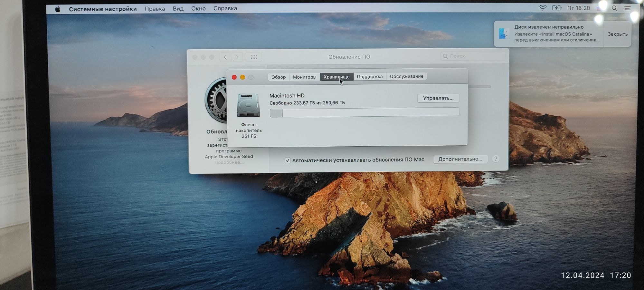
Task: Click the Apple Developer Seed text
Action: pyautogui.click(x=229, y=157)
